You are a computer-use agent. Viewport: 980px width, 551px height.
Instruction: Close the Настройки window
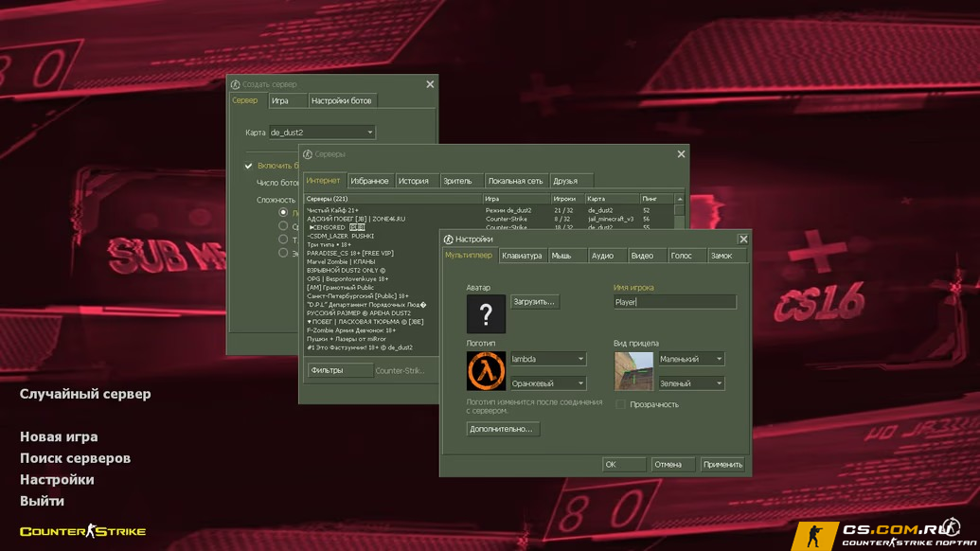pyautogui.click(x=743, y=240)
